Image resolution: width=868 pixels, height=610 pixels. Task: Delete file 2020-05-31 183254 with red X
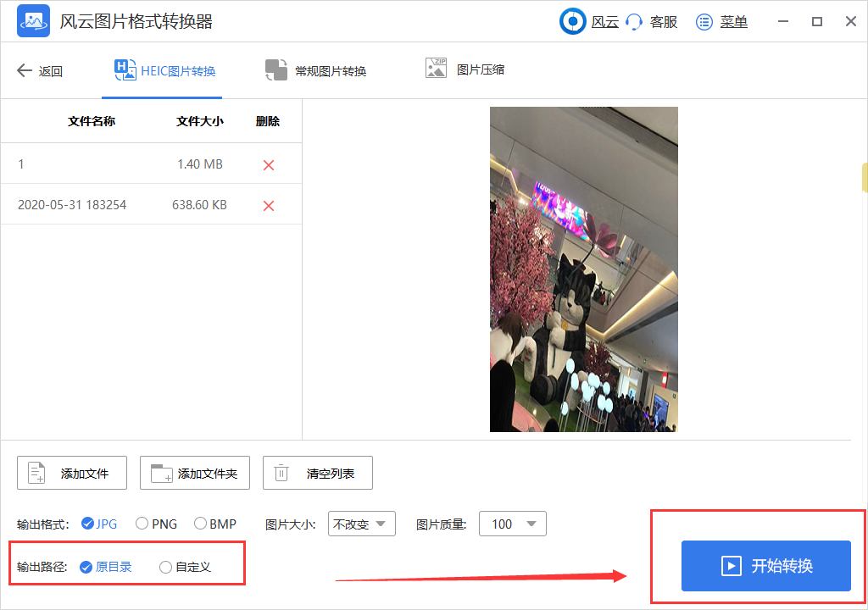[269, 206]
